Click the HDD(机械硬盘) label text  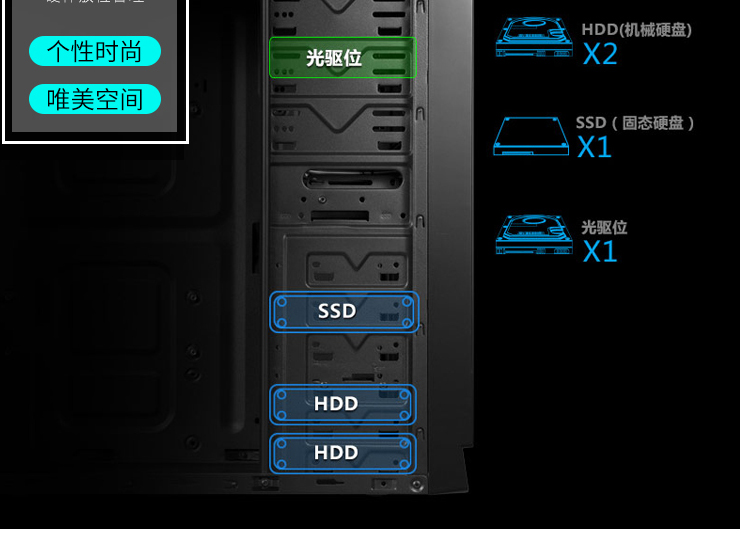637,30
